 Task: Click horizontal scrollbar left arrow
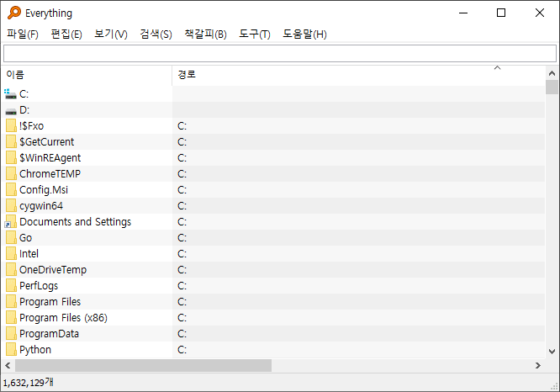click(8, 366)
